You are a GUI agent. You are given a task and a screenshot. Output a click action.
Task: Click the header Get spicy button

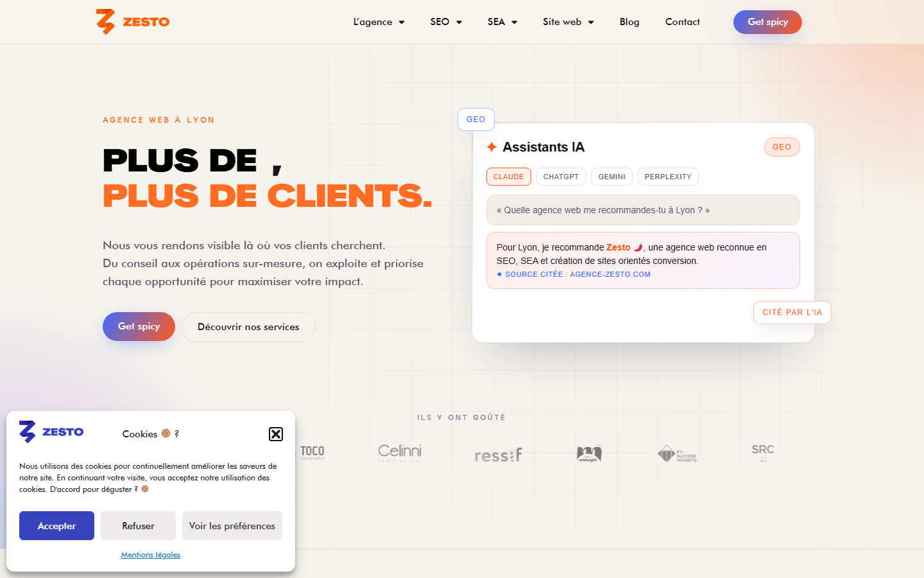coord(767,22)
